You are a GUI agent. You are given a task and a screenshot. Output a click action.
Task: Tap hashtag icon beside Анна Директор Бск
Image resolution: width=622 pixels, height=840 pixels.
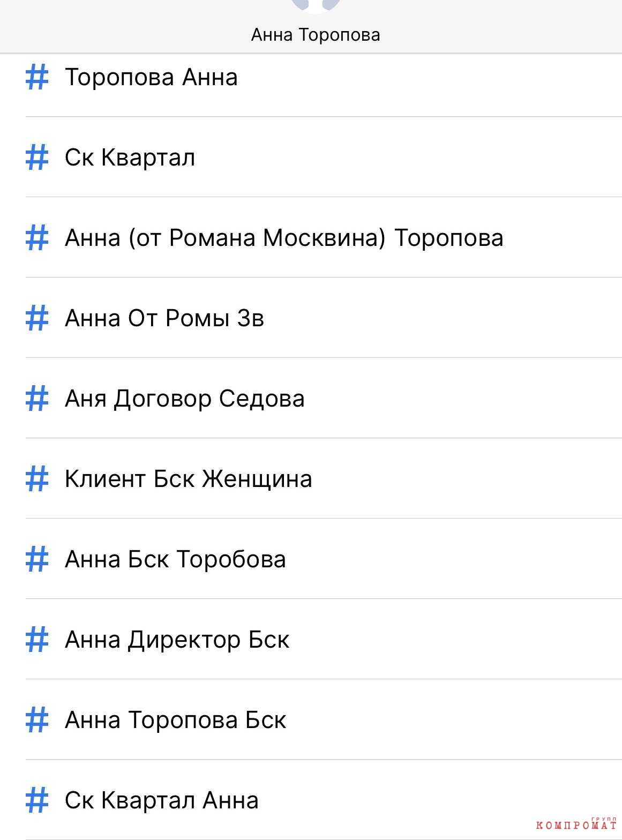tap(37, 639)
